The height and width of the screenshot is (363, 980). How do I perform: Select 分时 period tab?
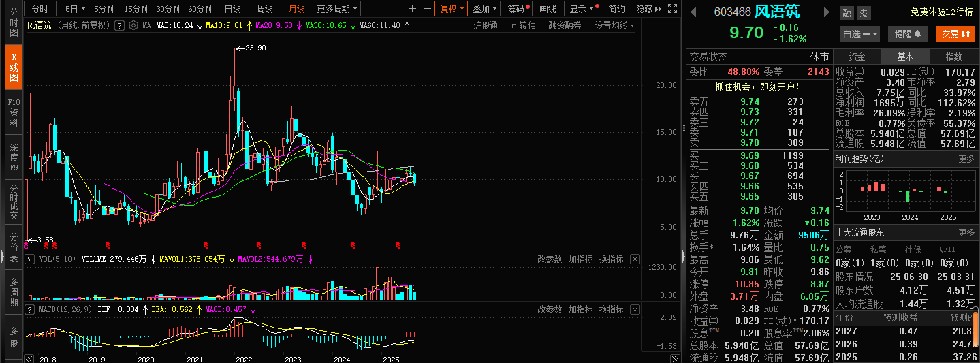click(x=40, y=9)
